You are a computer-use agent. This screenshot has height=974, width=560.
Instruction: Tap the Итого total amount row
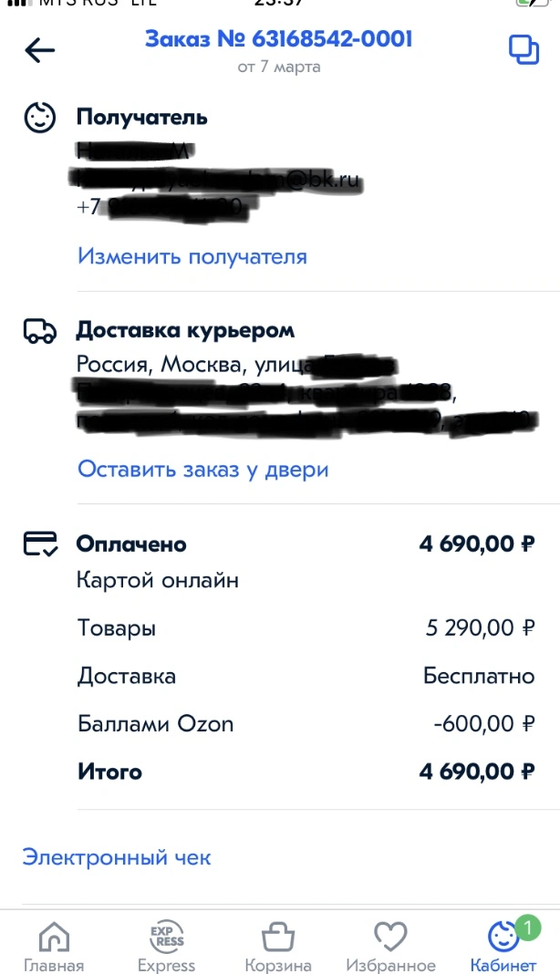point(306,772)
